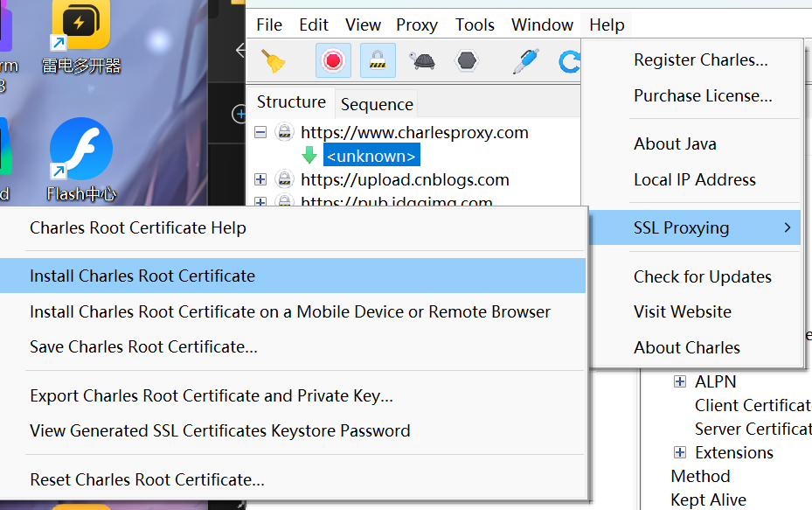Viewport: 812px width, 510px height.
Task: Click the SSL Proxying submenu arrow
Action: click(x=788, y=227)
